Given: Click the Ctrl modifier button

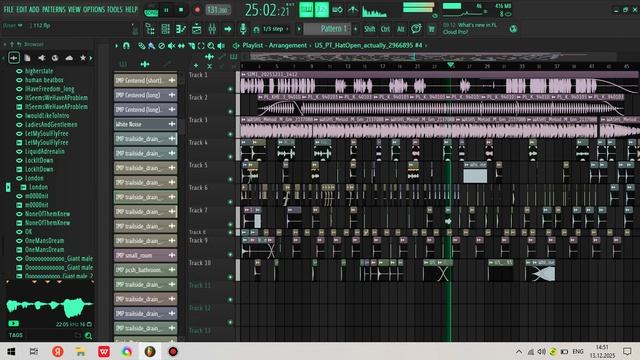Looking at the screenshot, I should point(385,29).
